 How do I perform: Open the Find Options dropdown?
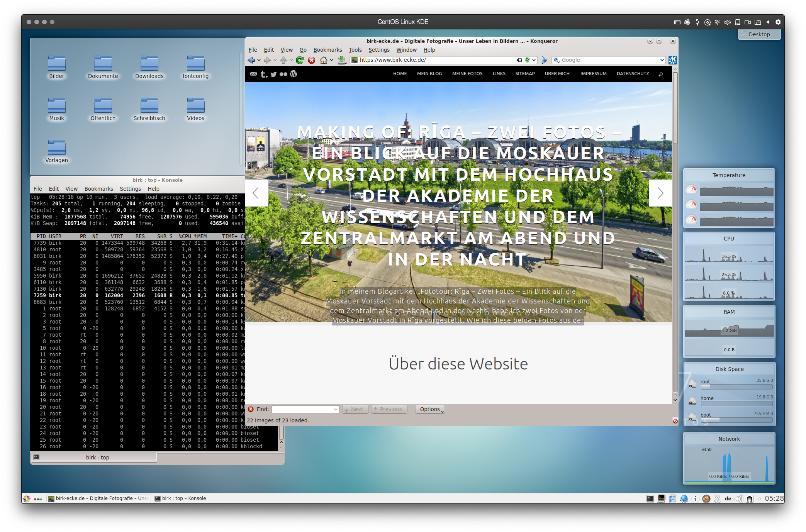tap(430, 409)
